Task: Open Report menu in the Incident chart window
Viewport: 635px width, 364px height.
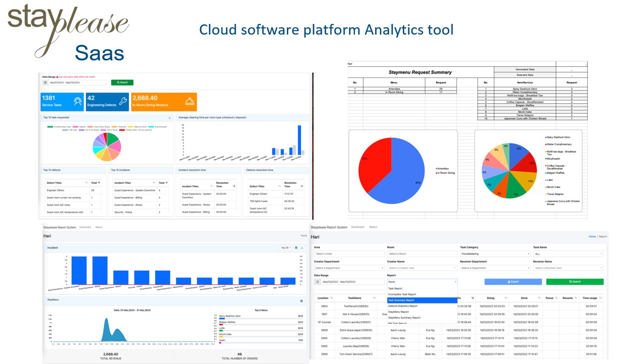Action: (99, 227)
